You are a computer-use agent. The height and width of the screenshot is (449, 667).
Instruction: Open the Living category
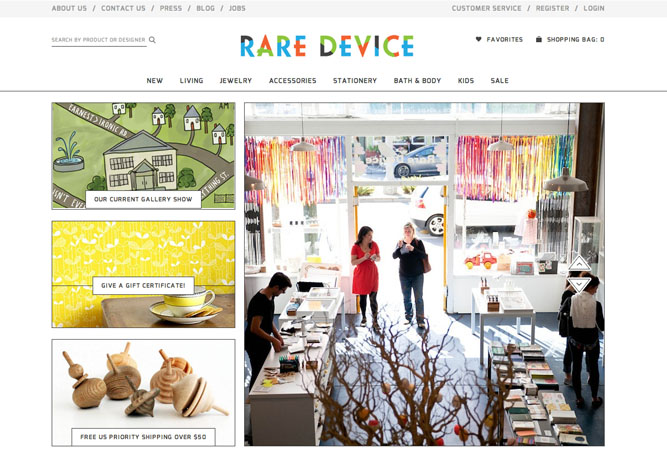point(191,80)
